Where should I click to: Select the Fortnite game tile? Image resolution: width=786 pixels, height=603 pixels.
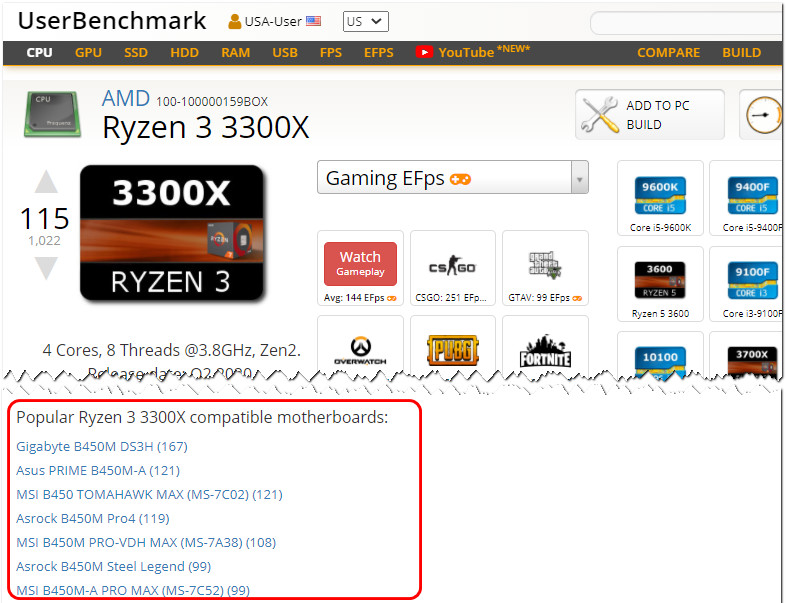click(x=545, y=346)
